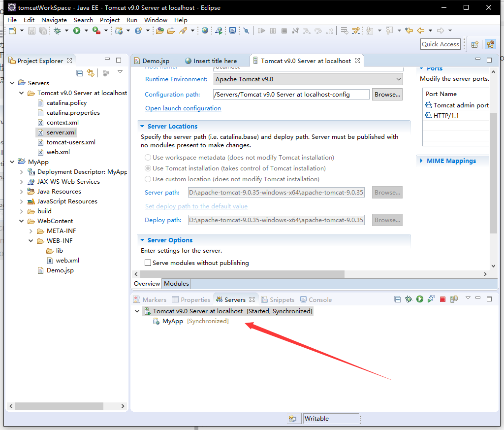Click the Configuration path text field
Image resolution: width=504 pixels, height=430 pixels.
291,95
